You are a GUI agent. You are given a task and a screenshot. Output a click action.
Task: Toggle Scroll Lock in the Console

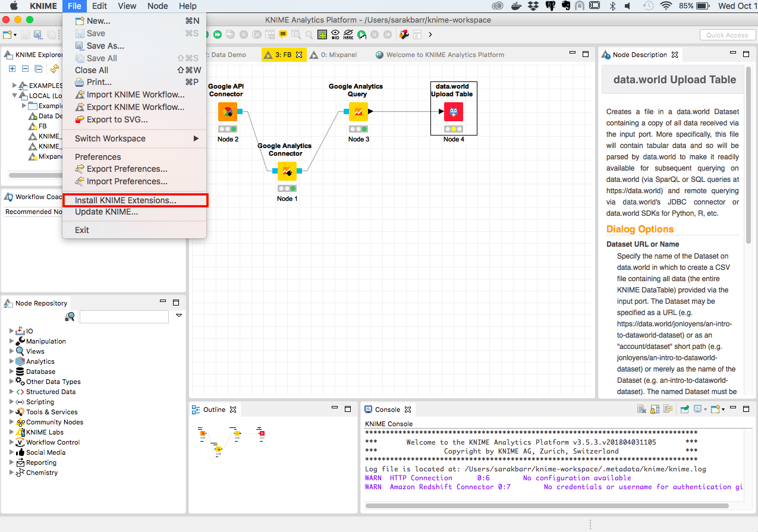(x=655, y=409)
